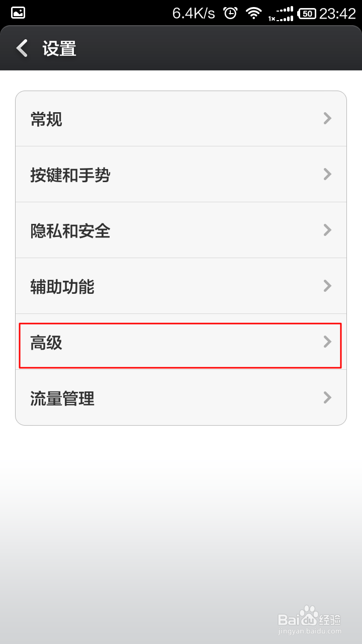Open the 常规 settings entry
362x644 pixels.
click(x=181, y=119)
